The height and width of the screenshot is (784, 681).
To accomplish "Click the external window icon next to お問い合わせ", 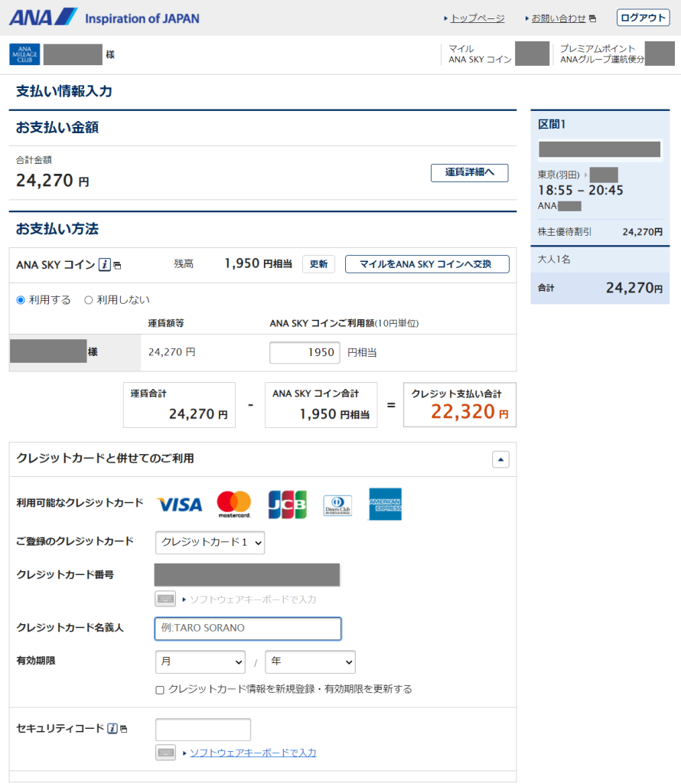I will coord(592,18).
